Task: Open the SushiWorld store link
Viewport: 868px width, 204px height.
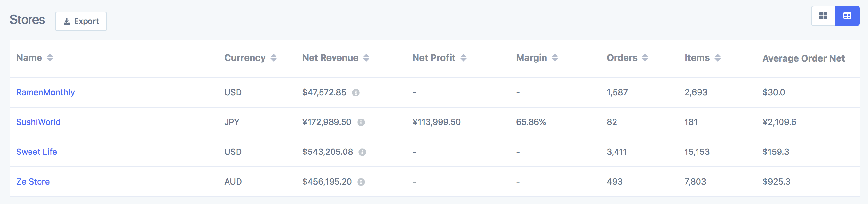Action: (39, 122)
